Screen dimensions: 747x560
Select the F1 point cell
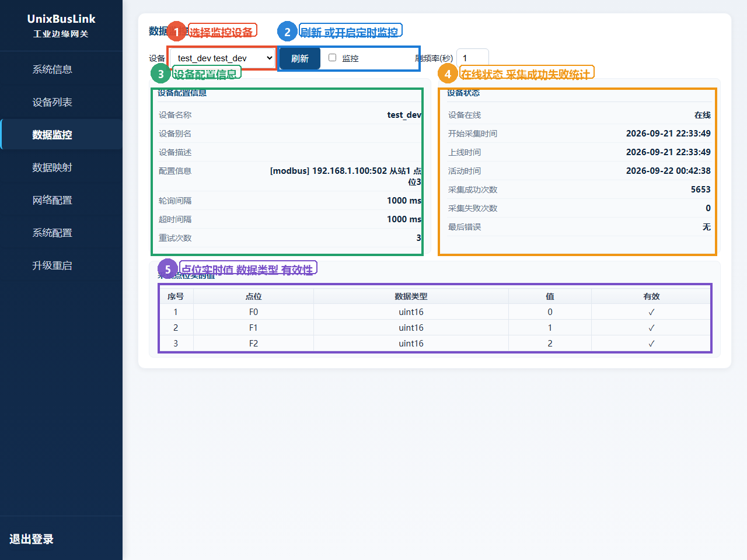tap(253, 328)
